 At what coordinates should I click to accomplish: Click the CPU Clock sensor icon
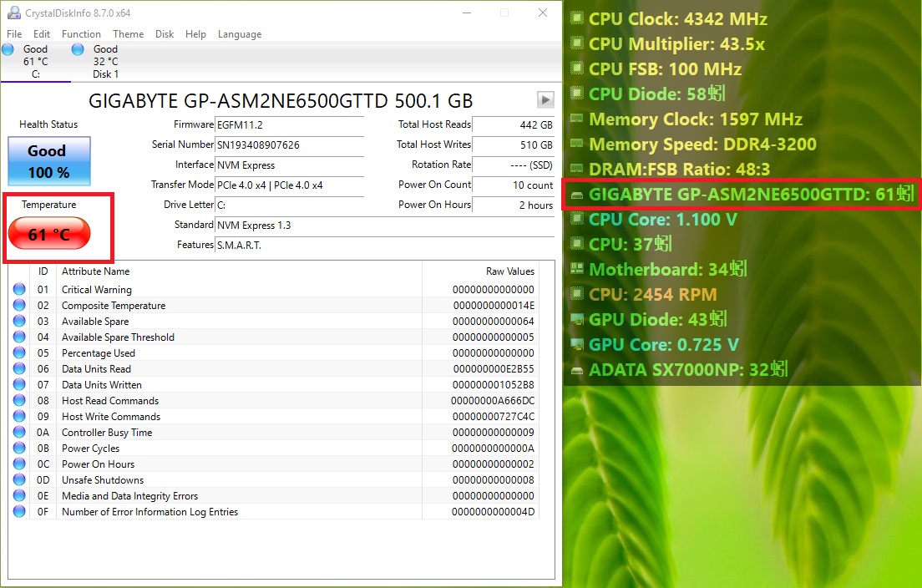click(x=577, y=18)
